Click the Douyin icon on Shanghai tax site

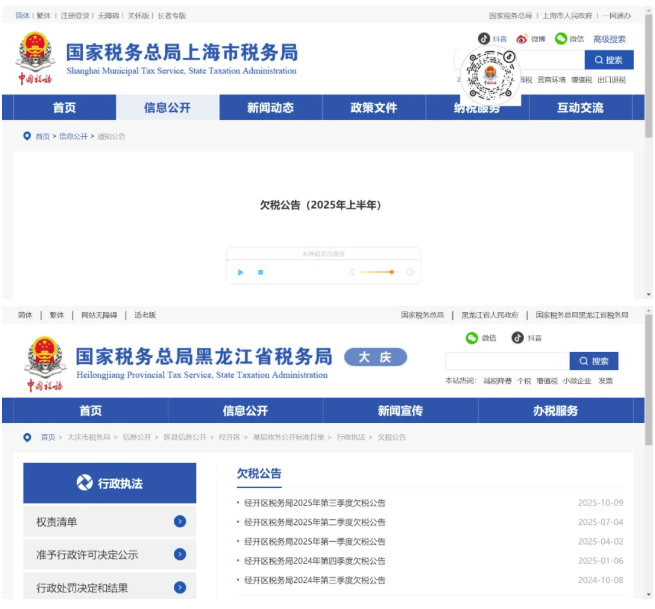484,39
